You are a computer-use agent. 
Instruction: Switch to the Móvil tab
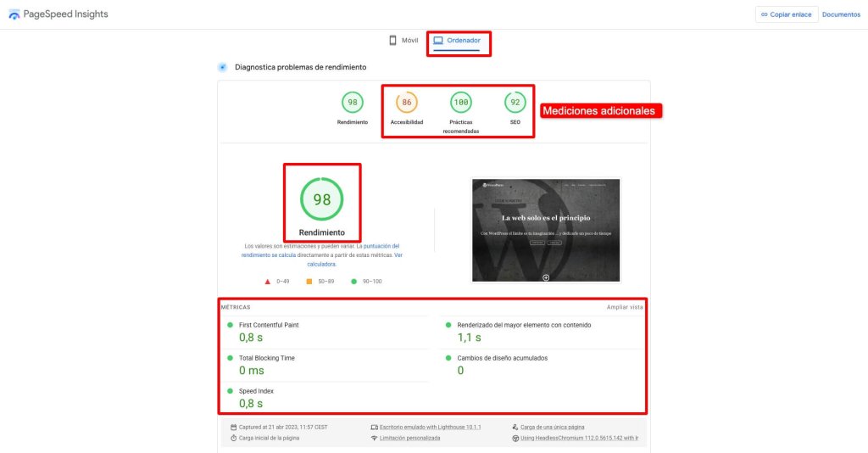403,41
